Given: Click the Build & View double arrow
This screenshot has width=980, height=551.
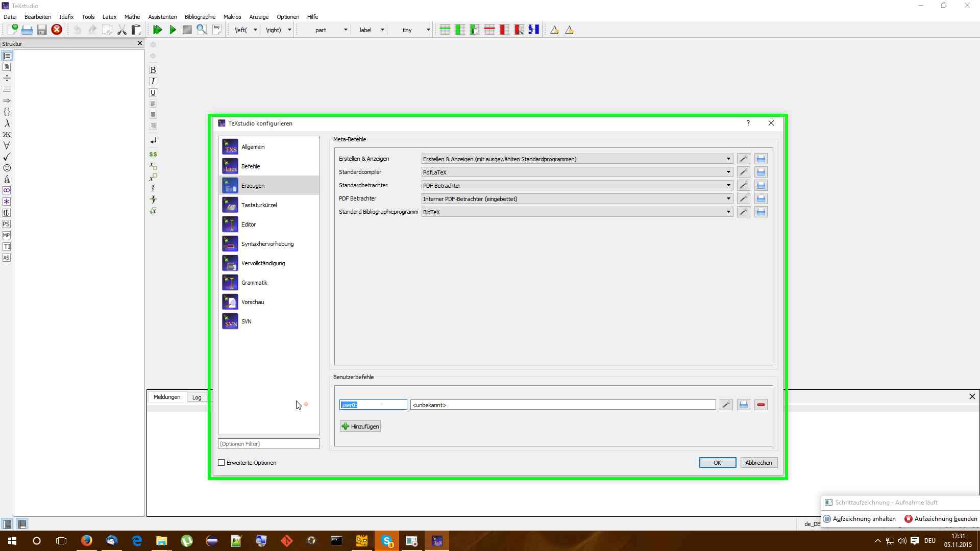Looking at the screenshot, I should pos(158,30).
